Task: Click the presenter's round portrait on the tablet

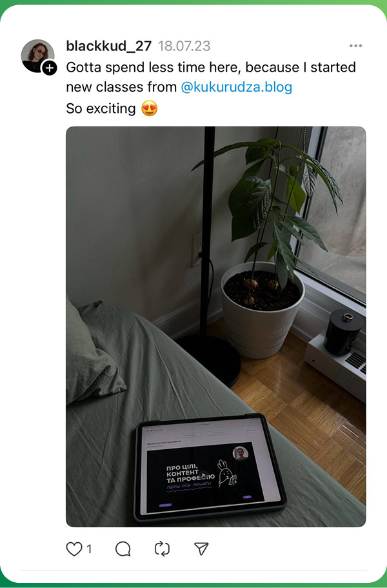Action: click(240, 453)
